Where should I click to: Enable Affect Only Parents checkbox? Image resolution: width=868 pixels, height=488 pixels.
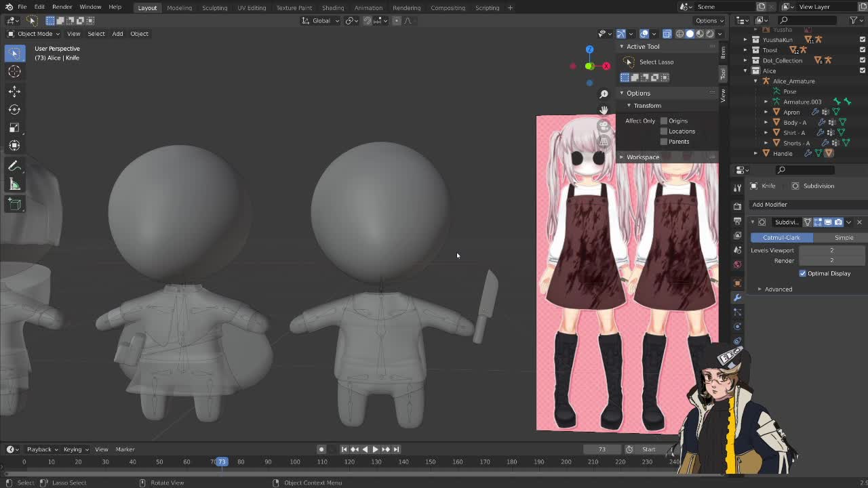pyautogui.click(x=664, y=142)
